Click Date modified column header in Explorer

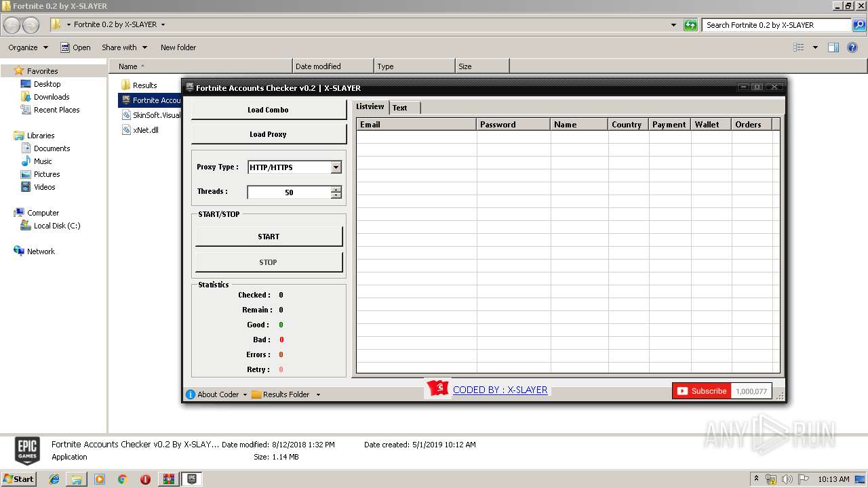coord(333,66)
